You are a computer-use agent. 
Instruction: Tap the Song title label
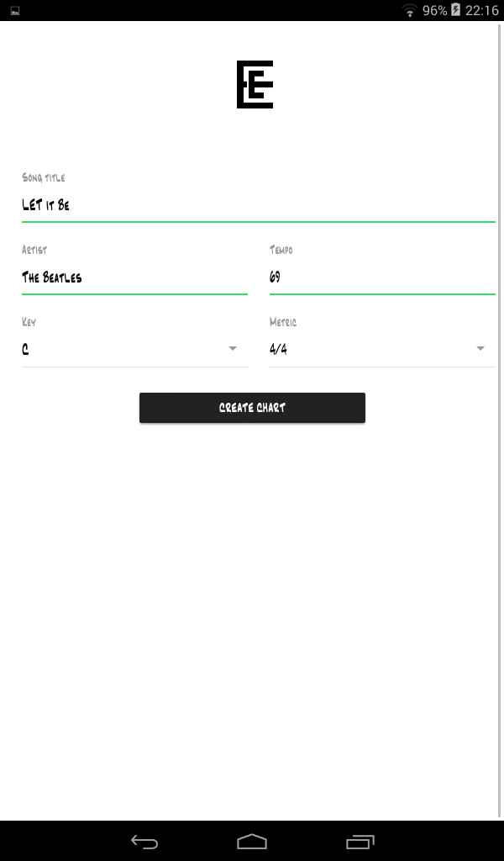[44, 177]
